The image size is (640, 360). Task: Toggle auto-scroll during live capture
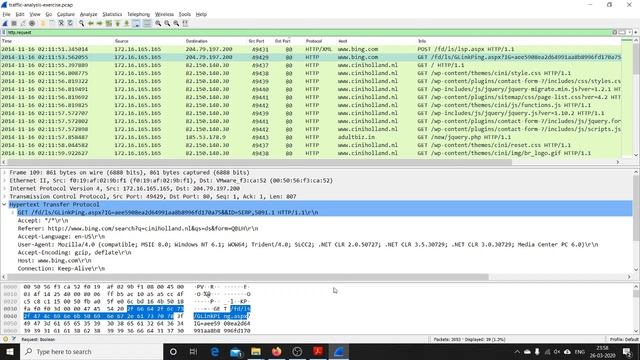(136, 23)
